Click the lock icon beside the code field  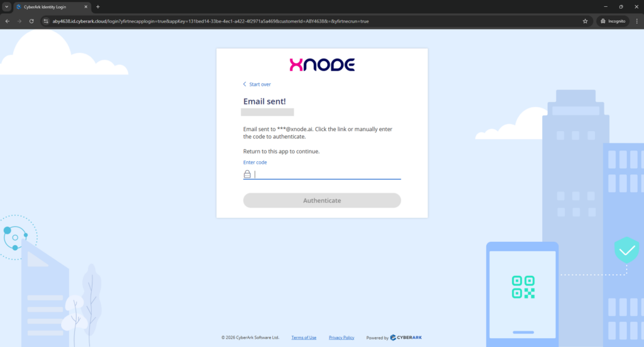(x=247, y=174)
